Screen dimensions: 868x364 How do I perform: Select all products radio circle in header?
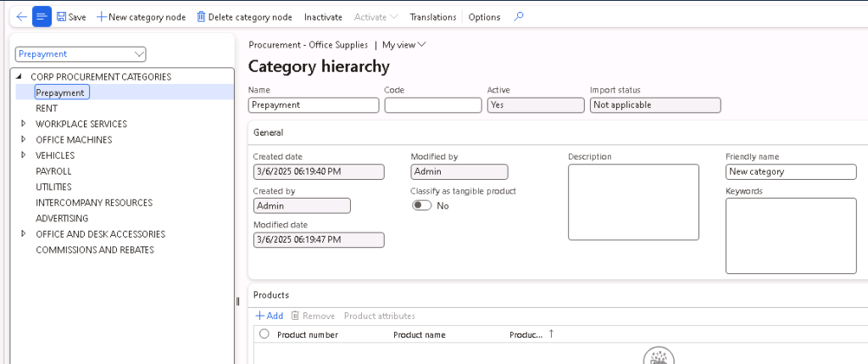coord(264,334)
